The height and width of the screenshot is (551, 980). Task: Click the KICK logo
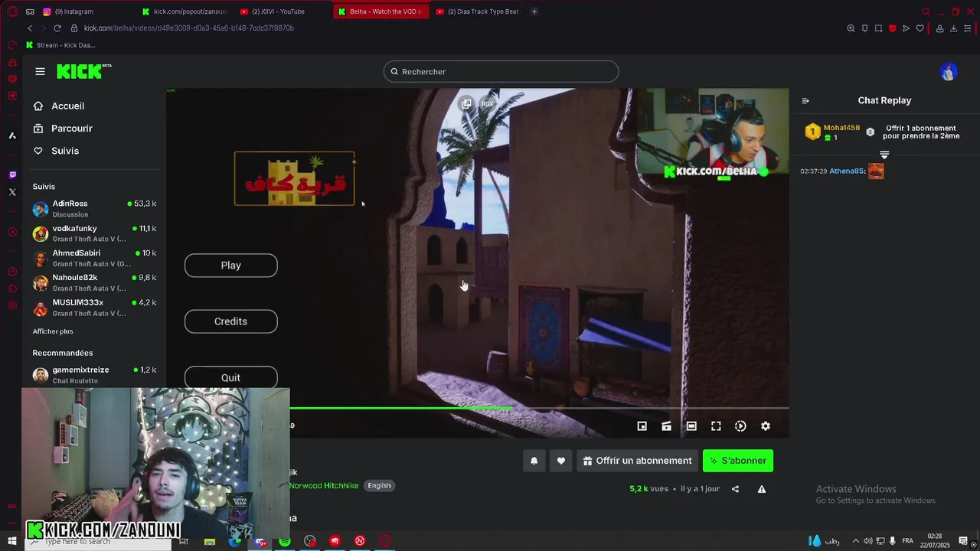click(x=83, y=71)
